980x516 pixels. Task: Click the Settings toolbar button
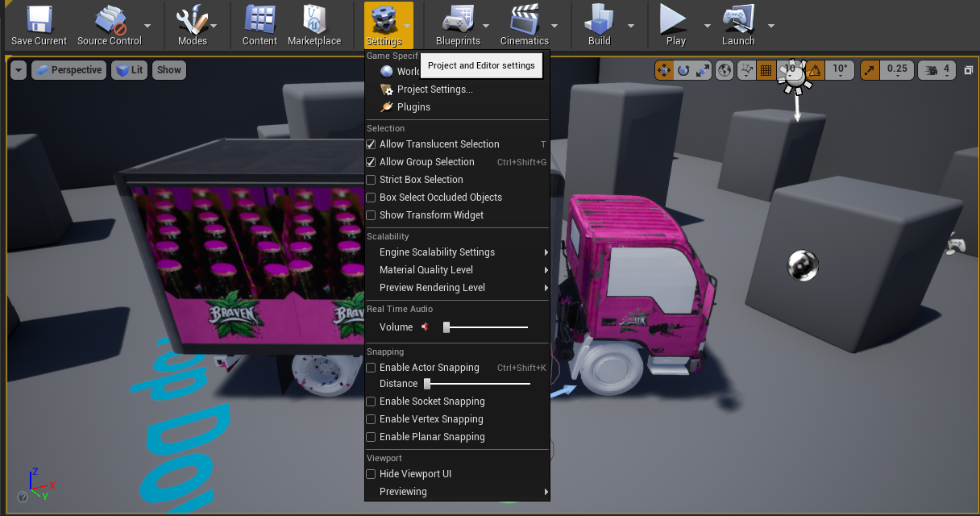pos(384,24)
